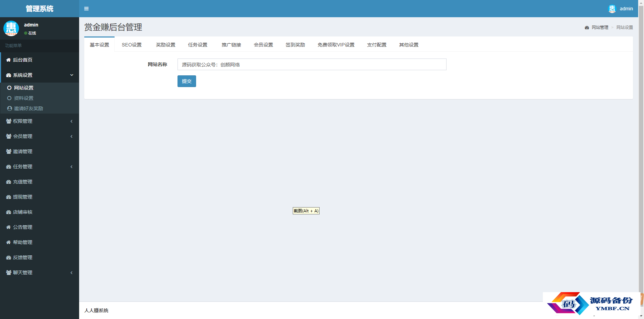The height and width of the screenshot is (319, 644).
Task: Click the user icon beside 邀请好友奖励
Action: coord(9,108)
